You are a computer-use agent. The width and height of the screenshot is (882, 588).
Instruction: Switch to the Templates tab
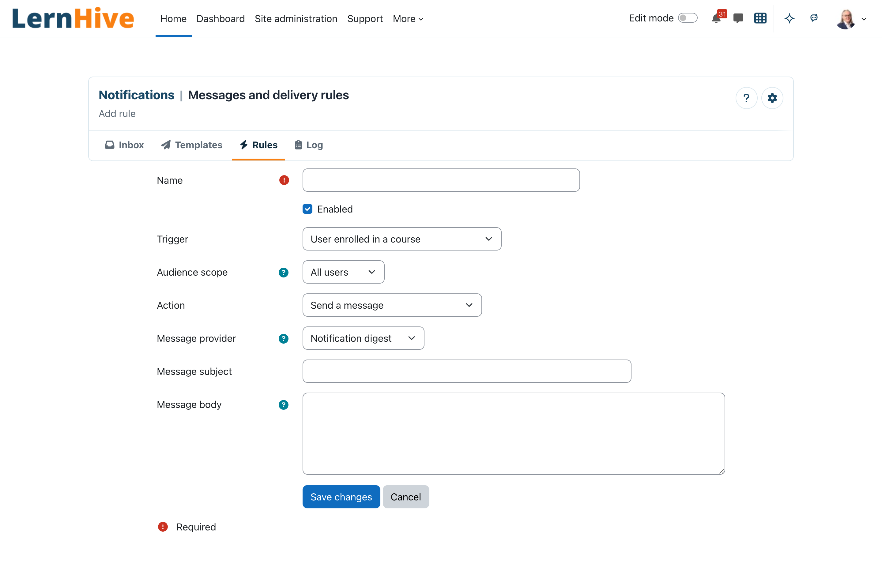(x=192, y=145)
